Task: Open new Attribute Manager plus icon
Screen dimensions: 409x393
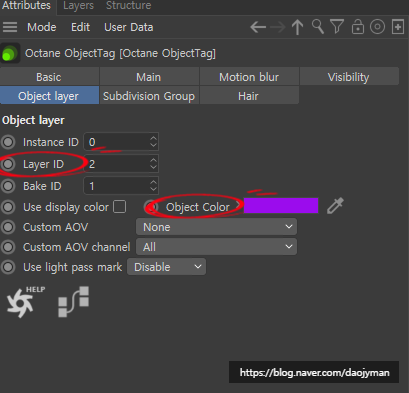Action: coord(398,27)
